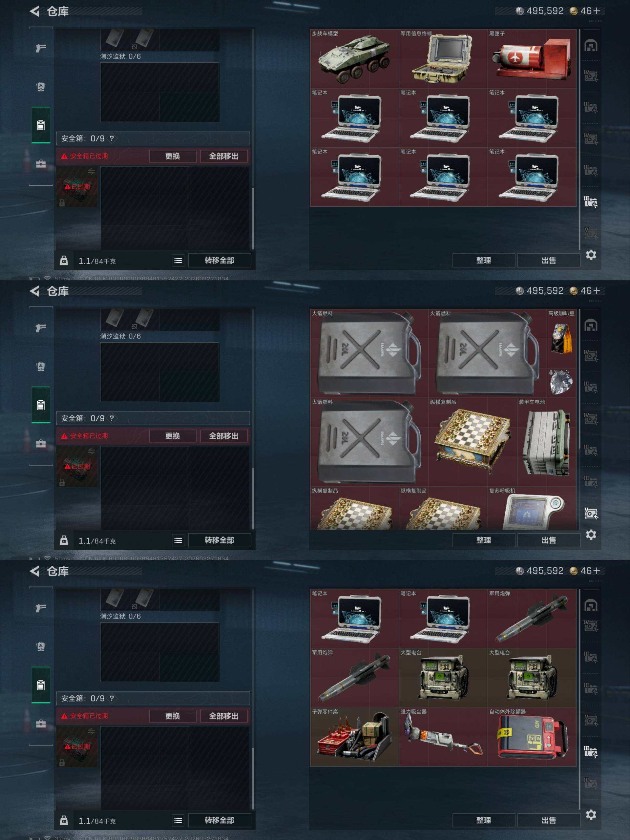Select the 自动体外颤器 defibrillator item
This screenshot has width=630, height=840.
click(x=532, y=737)
